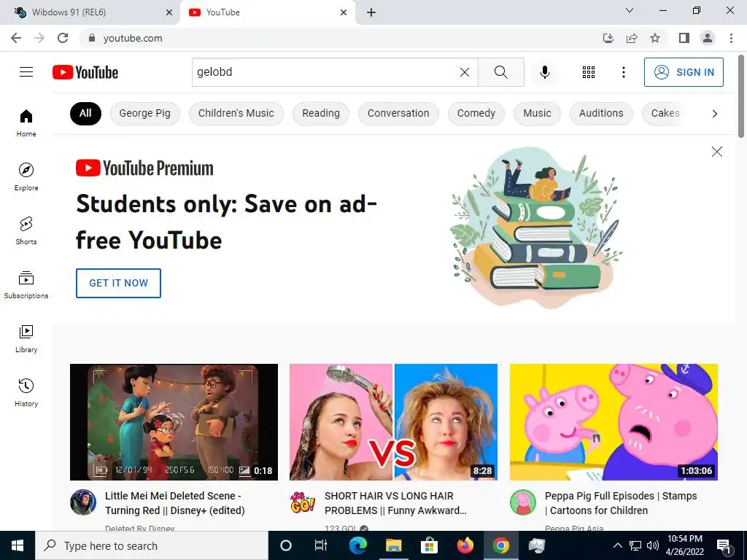Select the George Pig chip

click(145, 113)
